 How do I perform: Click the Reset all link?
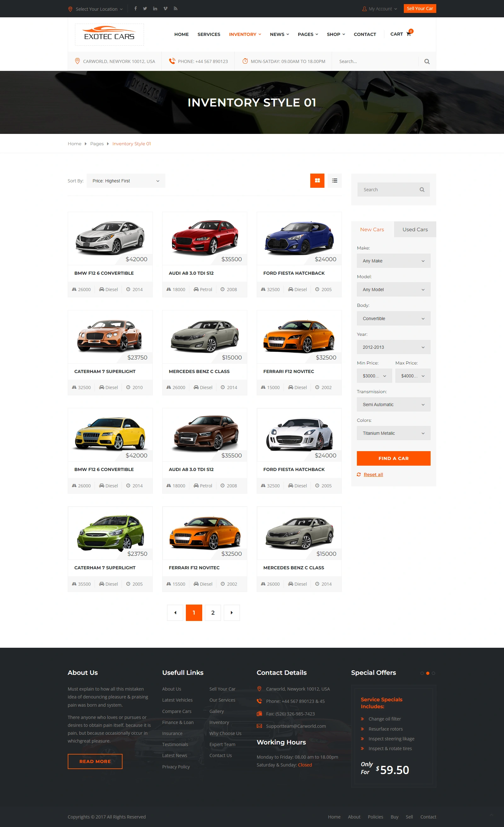click(373, 474)
